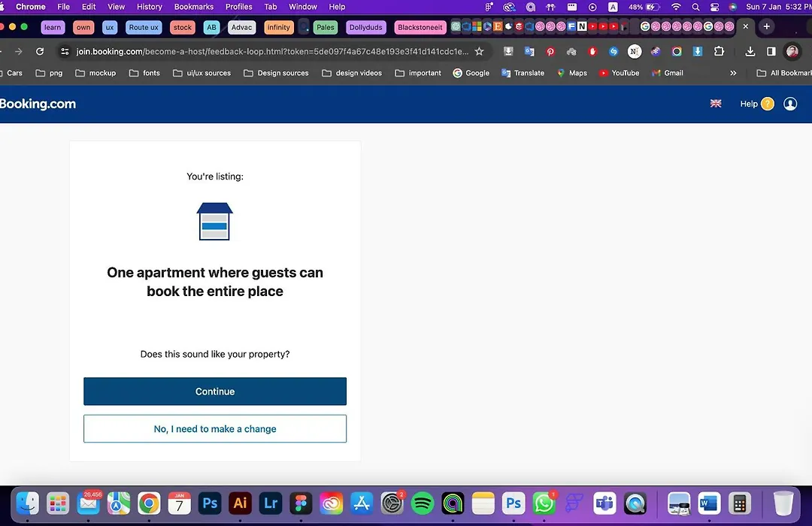Click the apartment building illustration
The width and height of the screenshot is (812, 526).
coord(214,221)
